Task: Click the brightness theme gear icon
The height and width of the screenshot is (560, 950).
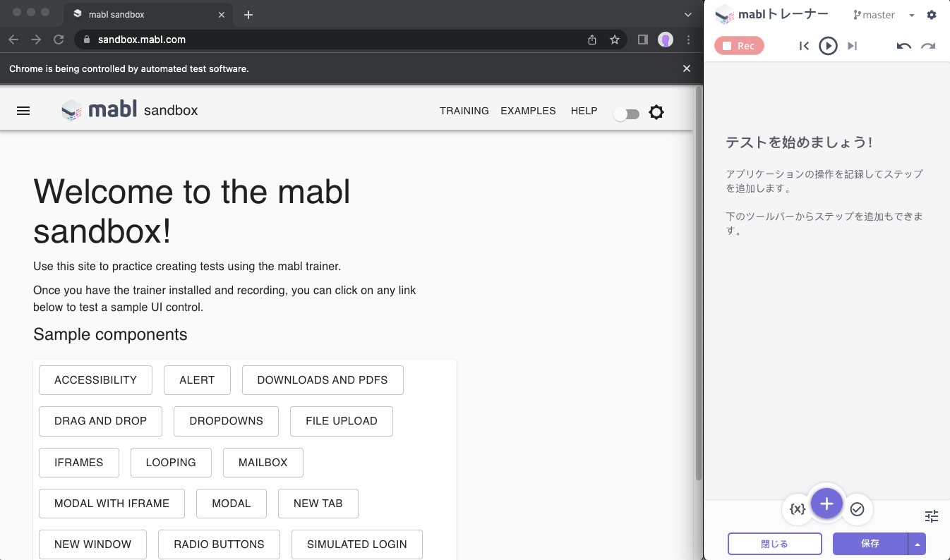Action: pyautogui.click(x=656, y=112)
